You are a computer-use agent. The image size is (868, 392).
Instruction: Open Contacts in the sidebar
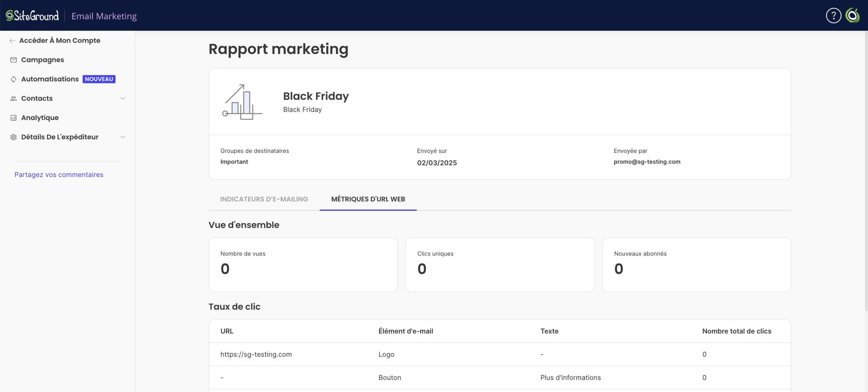tap(37, 98)
